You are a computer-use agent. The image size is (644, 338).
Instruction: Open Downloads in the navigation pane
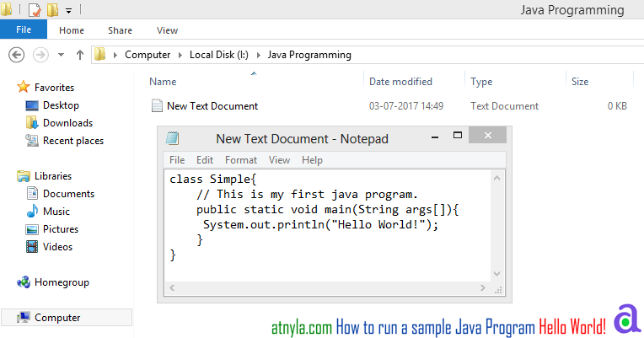[x=67, y=123]
